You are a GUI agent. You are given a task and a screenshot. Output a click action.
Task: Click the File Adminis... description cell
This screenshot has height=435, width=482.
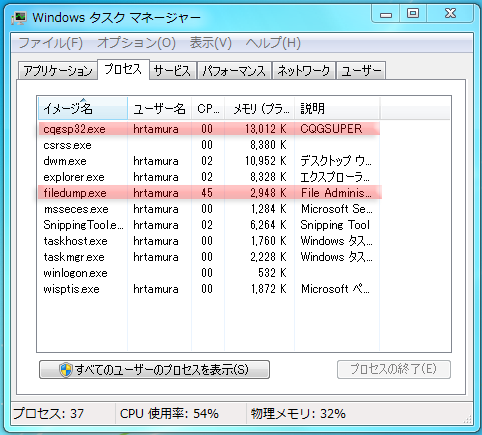[336, 193]
